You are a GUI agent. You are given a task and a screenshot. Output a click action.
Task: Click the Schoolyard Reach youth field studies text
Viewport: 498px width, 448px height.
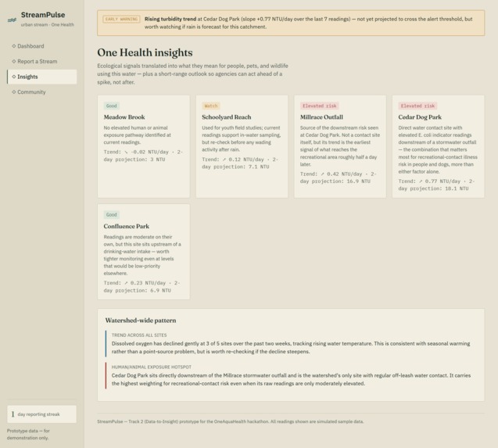[241, 138]
